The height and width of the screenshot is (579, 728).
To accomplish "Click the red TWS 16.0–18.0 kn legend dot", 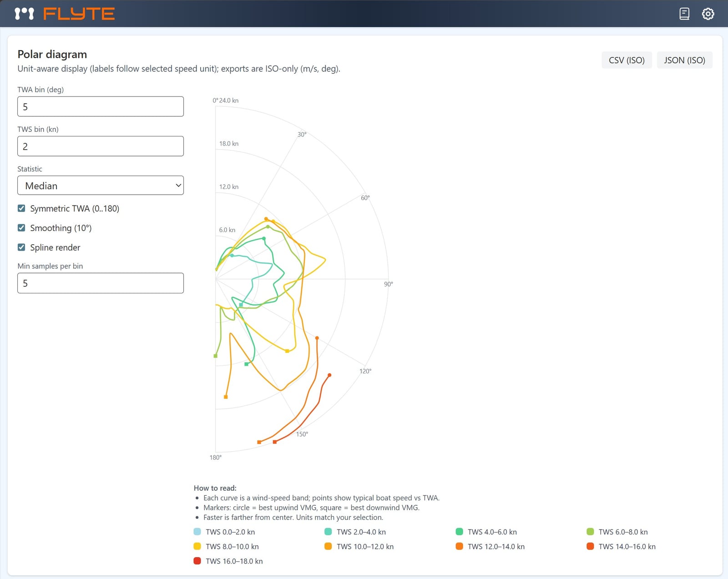I will pos(197,561).
